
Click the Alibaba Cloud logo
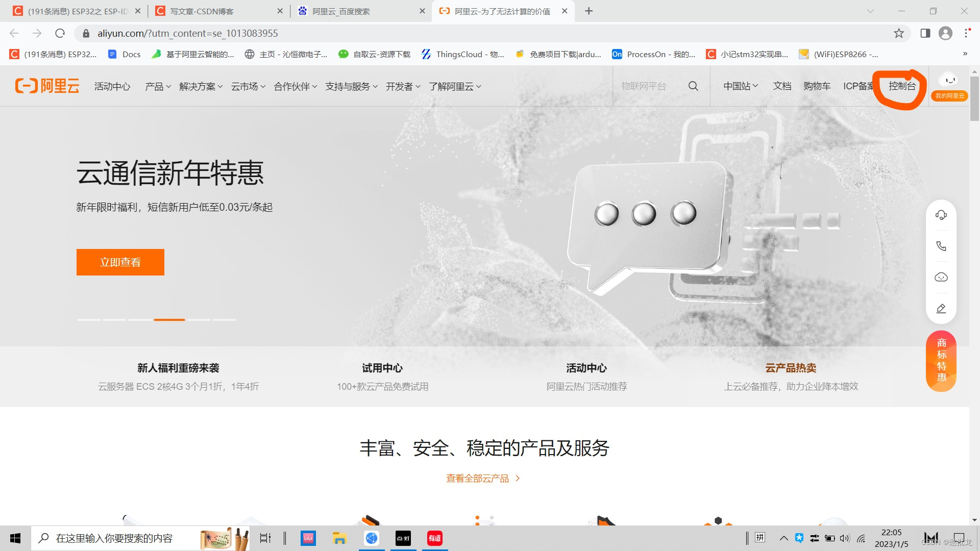(46, 86)
